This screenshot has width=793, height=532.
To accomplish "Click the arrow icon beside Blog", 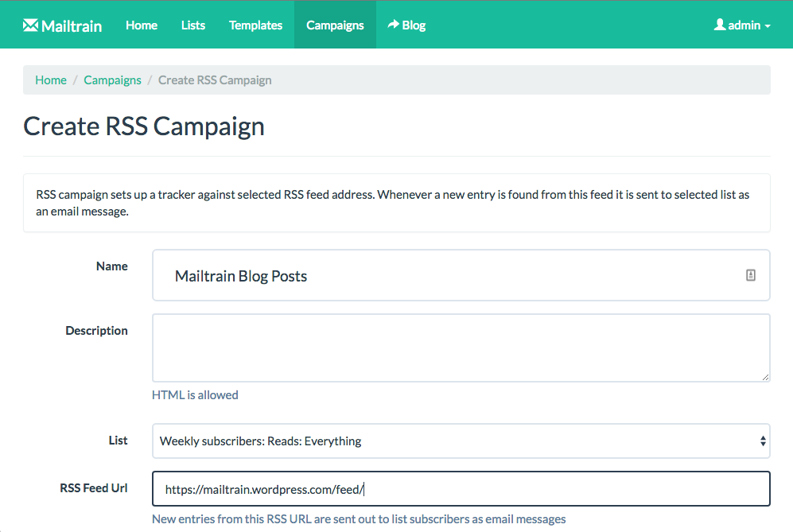I will [393, 25].
